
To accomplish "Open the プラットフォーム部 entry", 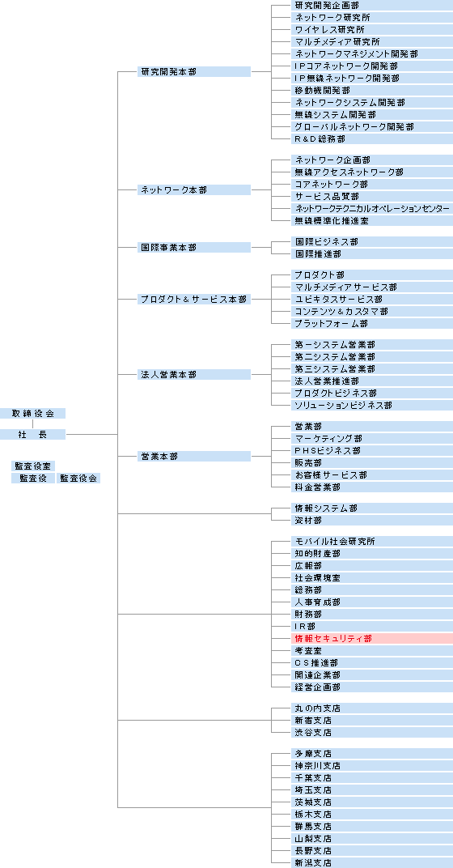I will [x=371, y=324].
